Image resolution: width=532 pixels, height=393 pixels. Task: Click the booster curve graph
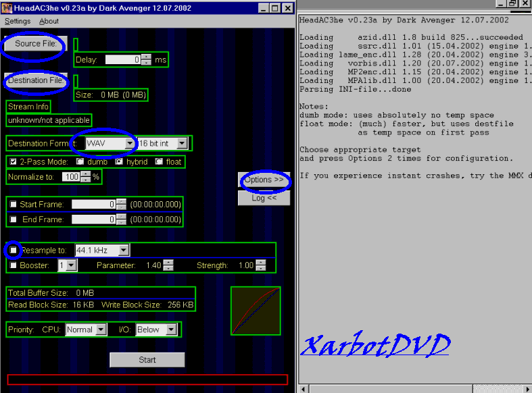click(x=256, y=311)
